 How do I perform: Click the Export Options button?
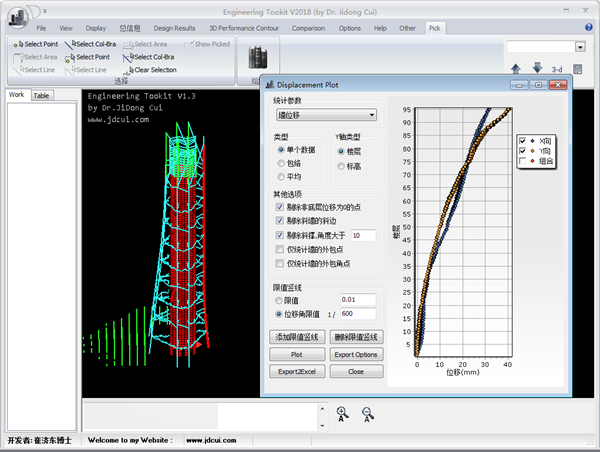tap(356, 355)
